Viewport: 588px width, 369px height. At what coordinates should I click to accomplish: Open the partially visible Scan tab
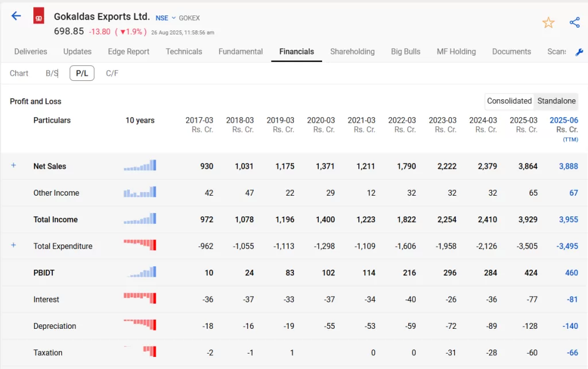[556, 52]
